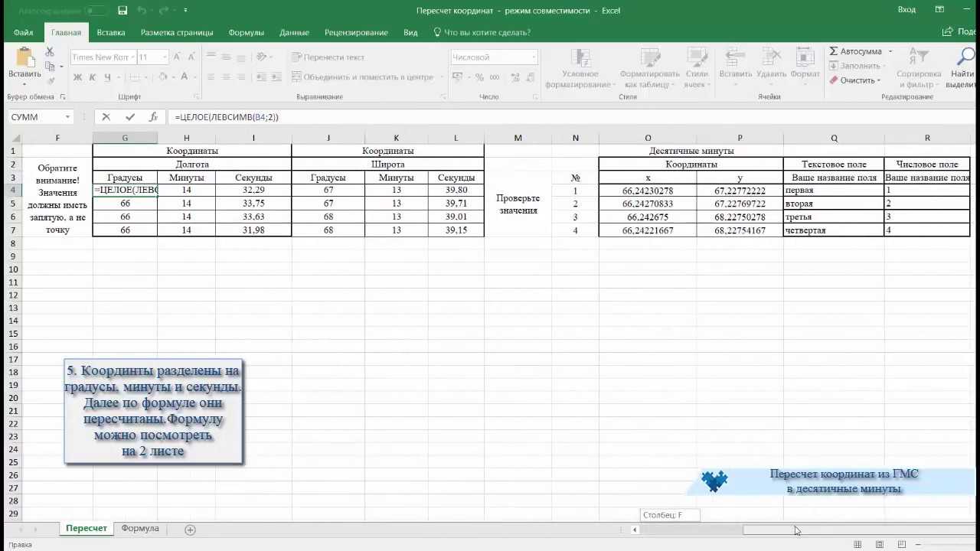980x551 pixels.
Task: Click inside the formula bar text
Action: pyautogui.click(x=227, y=117)
